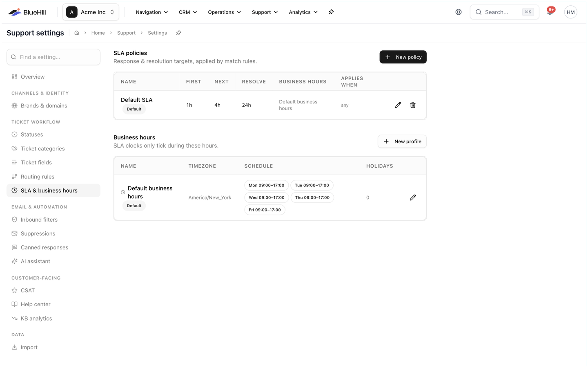Open Canned responses settings
Screen dimensions: 588x368
click(53, 247)
